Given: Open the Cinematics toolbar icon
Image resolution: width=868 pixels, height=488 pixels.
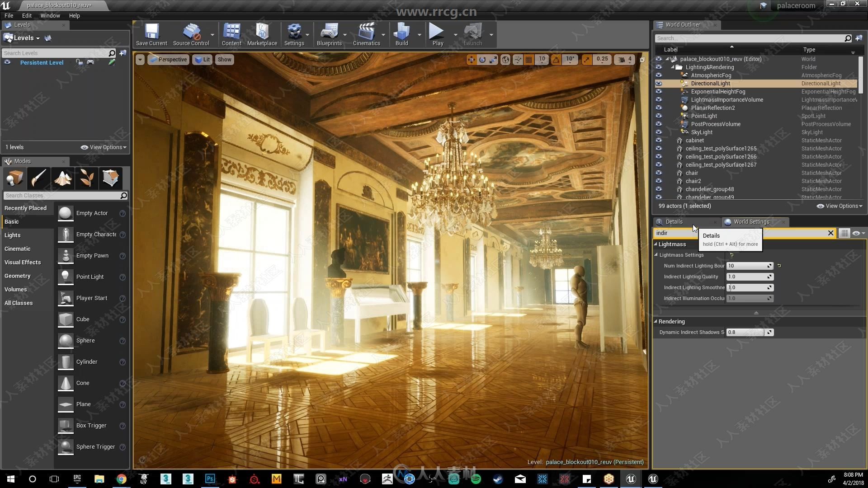Looking at the screenshot, I should click(366, 34).
